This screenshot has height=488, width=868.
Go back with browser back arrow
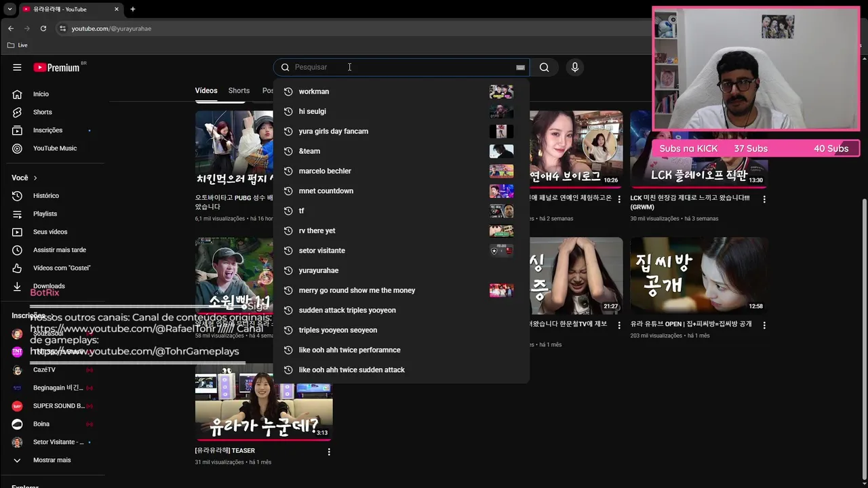11,28
